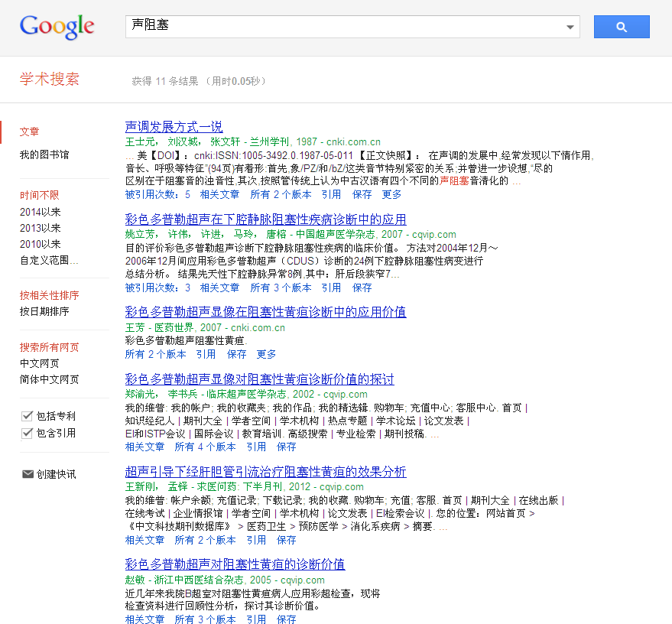This screenshot has width=672, height=624.
Task: Click 保存 under 赵敏 浙江中西医结合杂志 result
Action: [x=286, y=619]
